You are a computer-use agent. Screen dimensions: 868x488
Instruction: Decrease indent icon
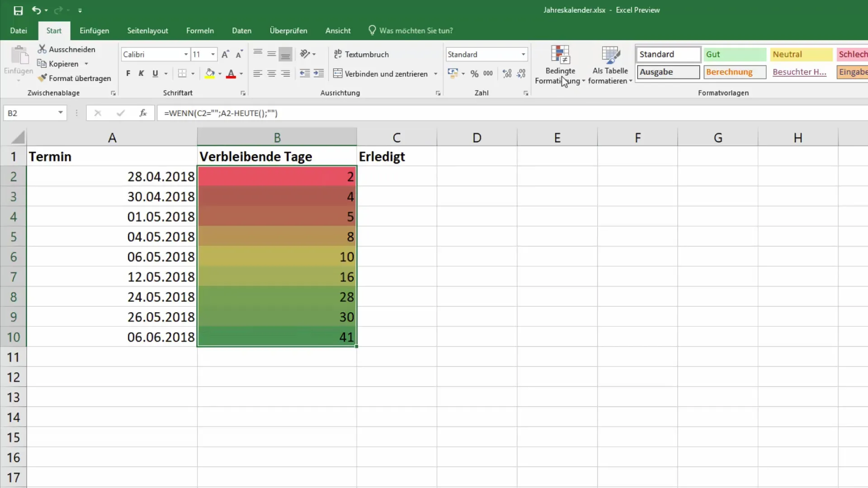click(x=305, y=74)
